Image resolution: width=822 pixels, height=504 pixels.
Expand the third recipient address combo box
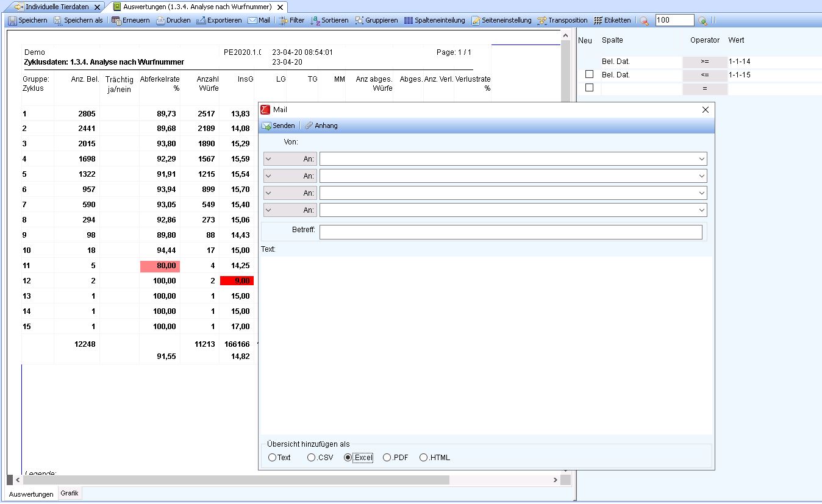tap(702, 193)
